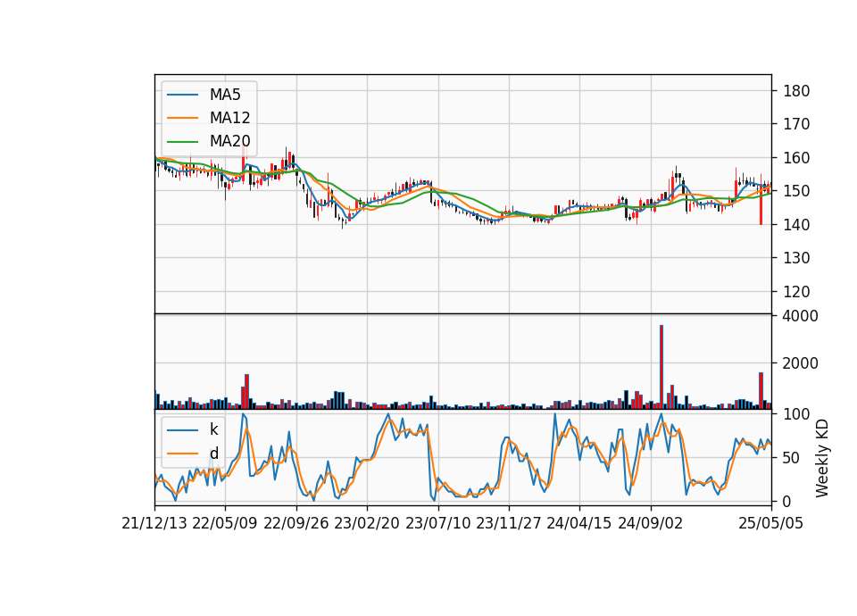The height and width of the screenshot is (616, 857).
Task: Click the 150 price axis label
Action: pos(796,191)
